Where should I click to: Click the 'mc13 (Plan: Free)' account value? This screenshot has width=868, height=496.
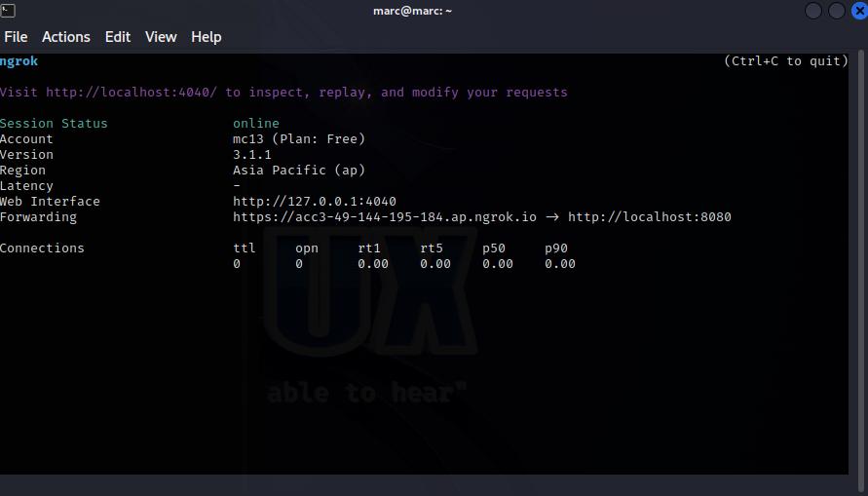[x=299, y=139]
